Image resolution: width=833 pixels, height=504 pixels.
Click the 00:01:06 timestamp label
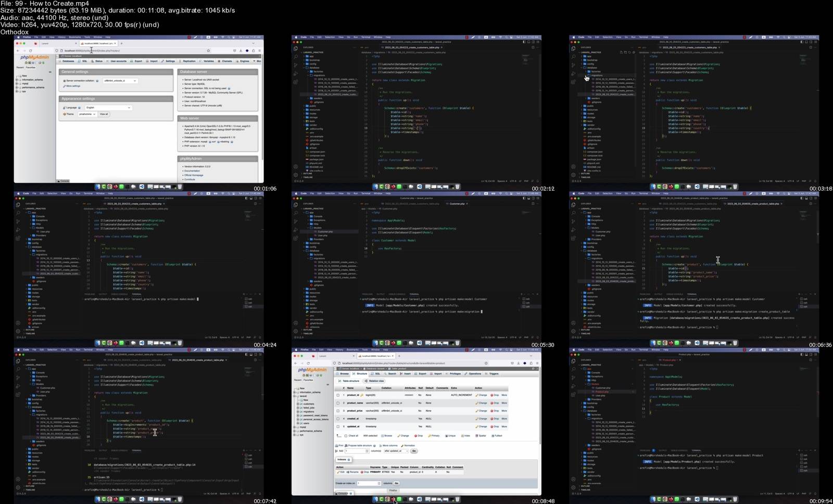pos(265,188)
